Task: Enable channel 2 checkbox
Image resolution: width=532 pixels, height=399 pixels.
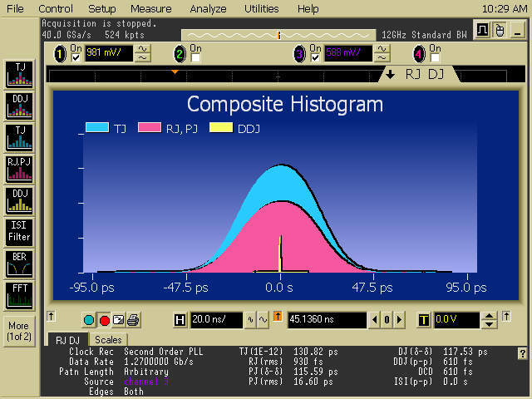Action: (x=196, y=57)
